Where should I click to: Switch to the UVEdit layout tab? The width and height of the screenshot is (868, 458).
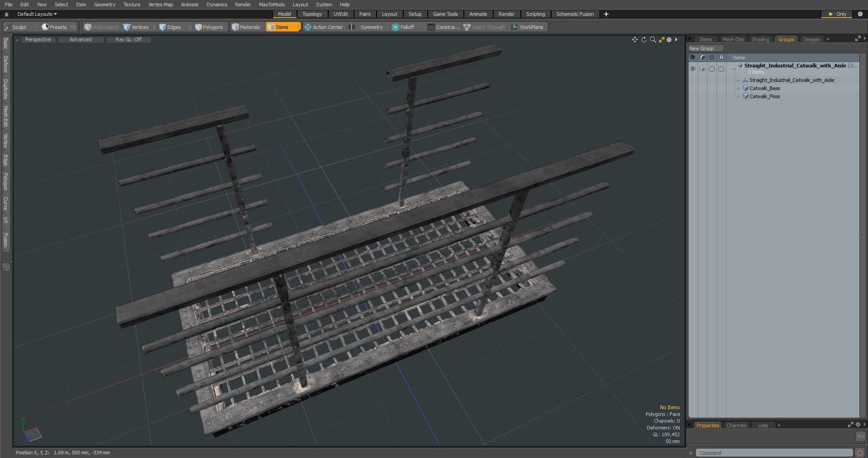(340, 14)
